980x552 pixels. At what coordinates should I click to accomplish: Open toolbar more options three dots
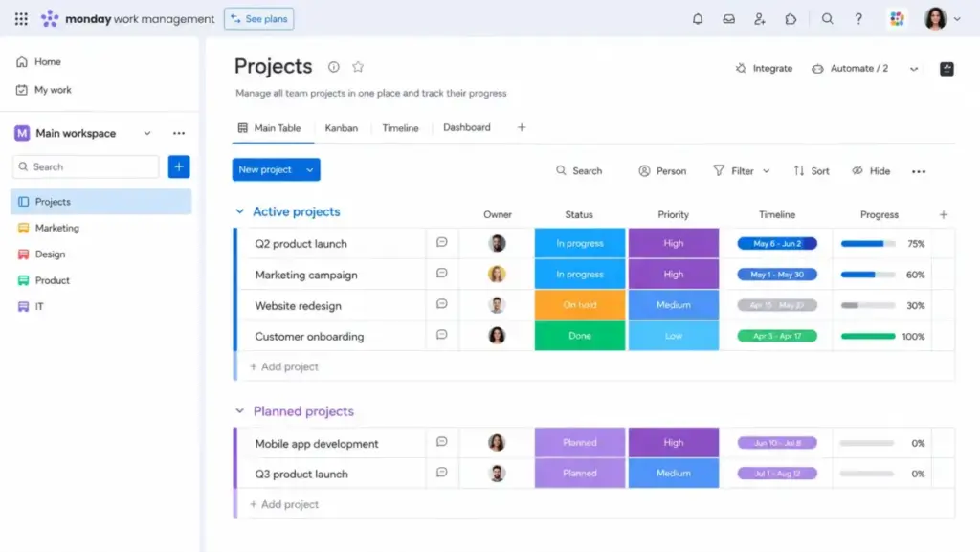point(918,171)
